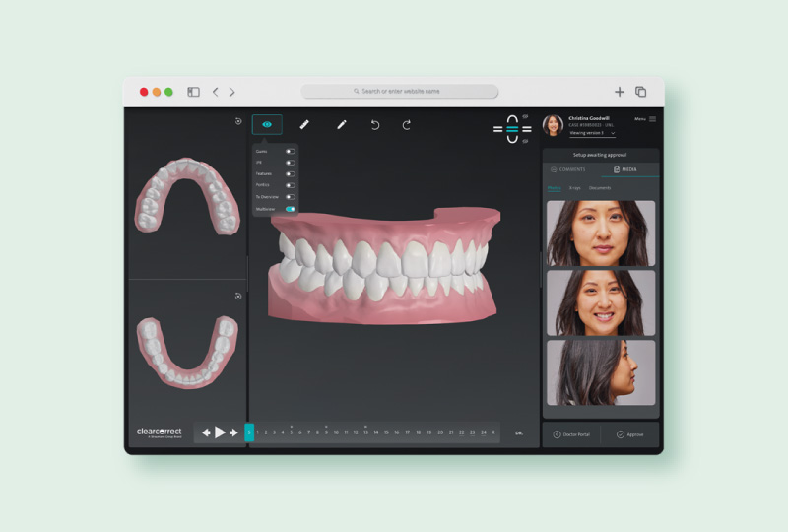Enable the IPR toggle
788x532 pixels.
(x=290, y=163)
